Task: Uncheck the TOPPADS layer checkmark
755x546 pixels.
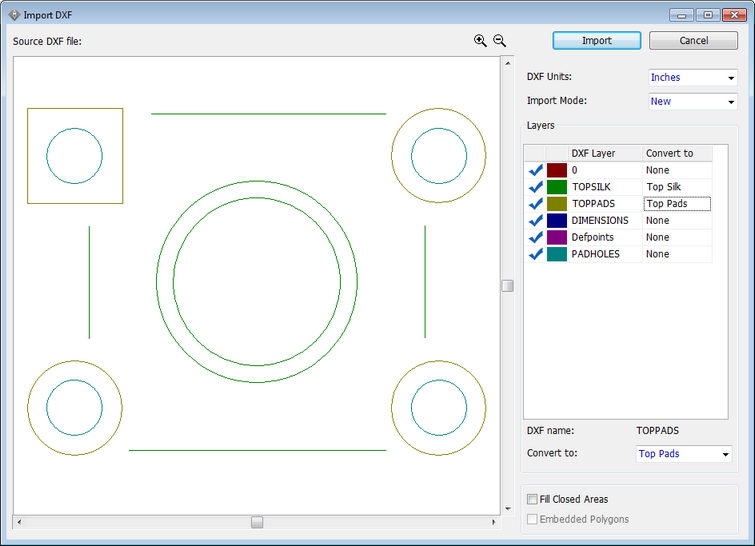Action: click(x=535, y=204)
